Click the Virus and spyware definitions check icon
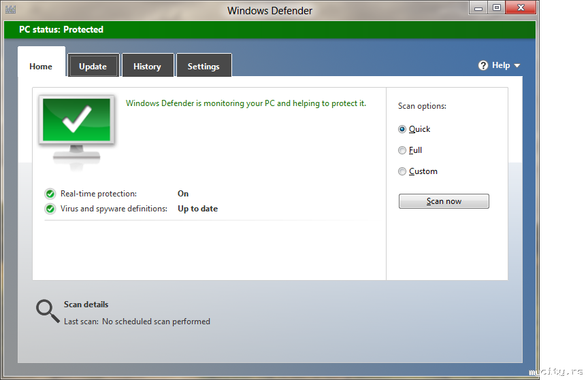 [x=50, y=209]
